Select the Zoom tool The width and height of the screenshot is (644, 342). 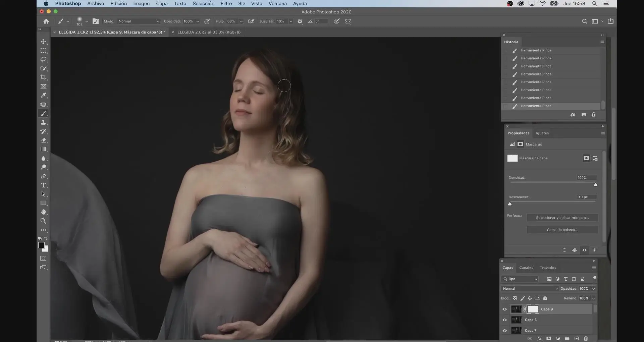tap(43, 221)
